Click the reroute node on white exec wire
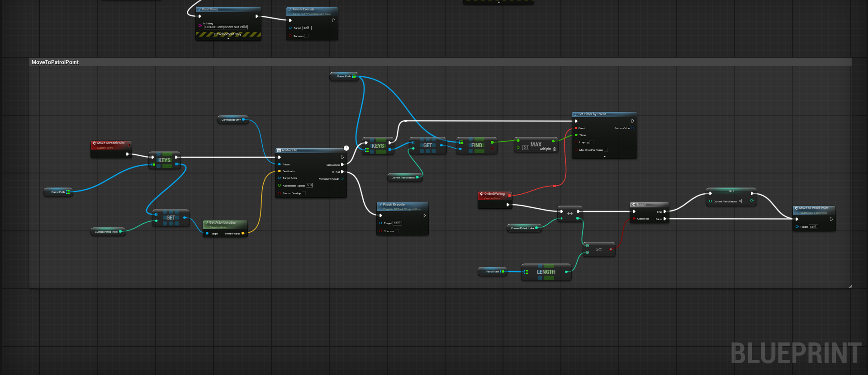Viewport: 868px width, 375px height. [405, 121]
